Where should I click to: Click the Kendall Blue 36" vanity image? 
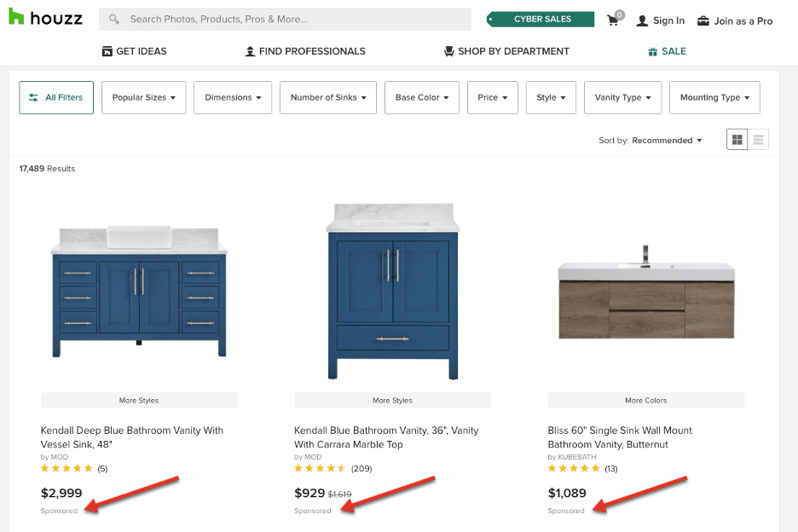click(x=392, y=292)
